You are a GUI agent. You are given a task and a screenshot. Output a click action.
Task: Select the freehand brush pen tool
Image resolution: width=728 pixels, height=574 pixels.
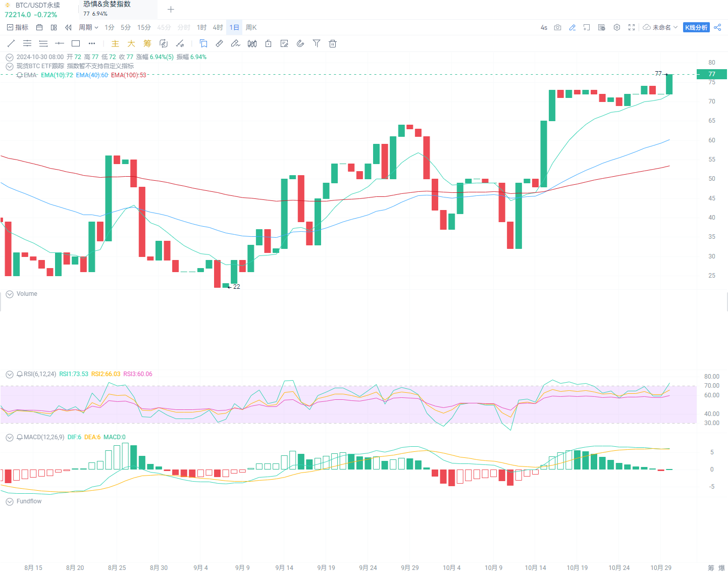point(236,43)
